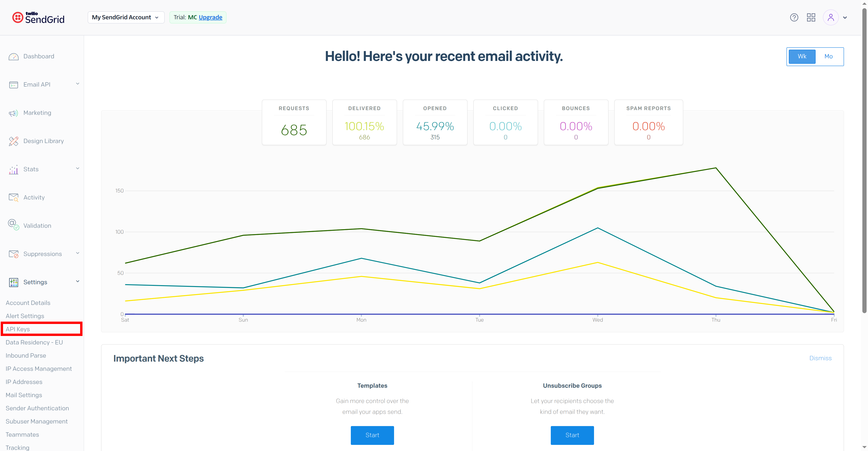Click the Activity envelope search icon

tap(13, 198)
